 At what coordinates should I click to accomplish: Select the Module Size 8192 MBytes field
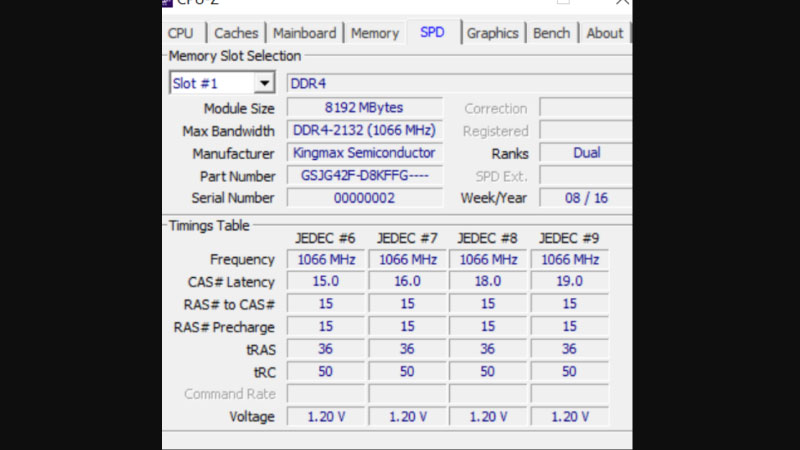click(365, 108)
